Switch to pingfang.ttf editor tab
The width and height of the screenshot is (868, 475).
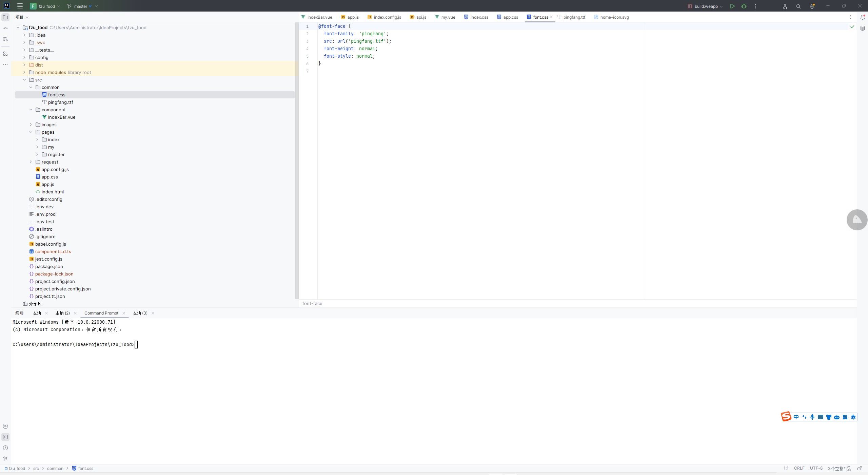point(571,17)
